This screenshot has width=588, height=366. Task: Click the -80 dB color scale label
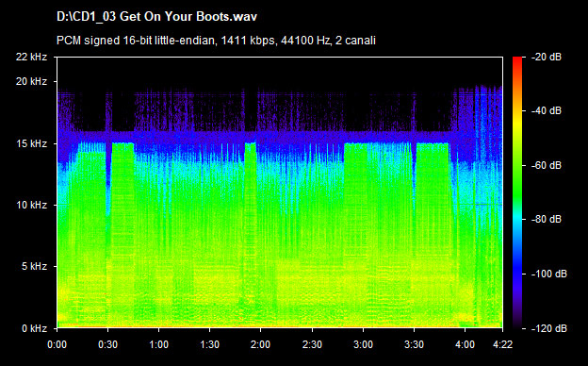click(x=547, y=219)
